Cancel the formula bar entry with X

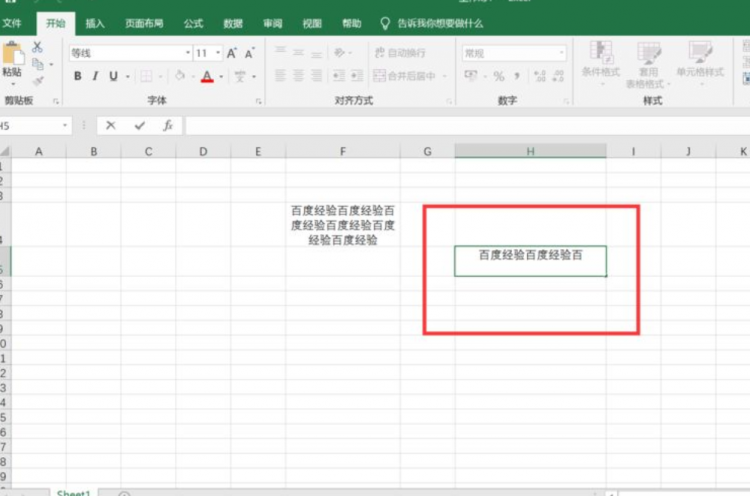110,125
